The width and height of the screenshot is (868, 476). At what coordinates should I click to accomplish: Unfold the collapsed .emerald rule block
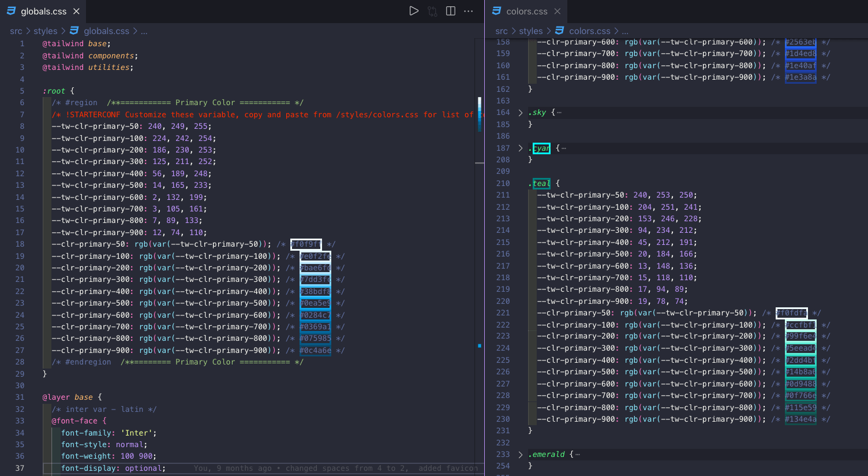point(521,455)
